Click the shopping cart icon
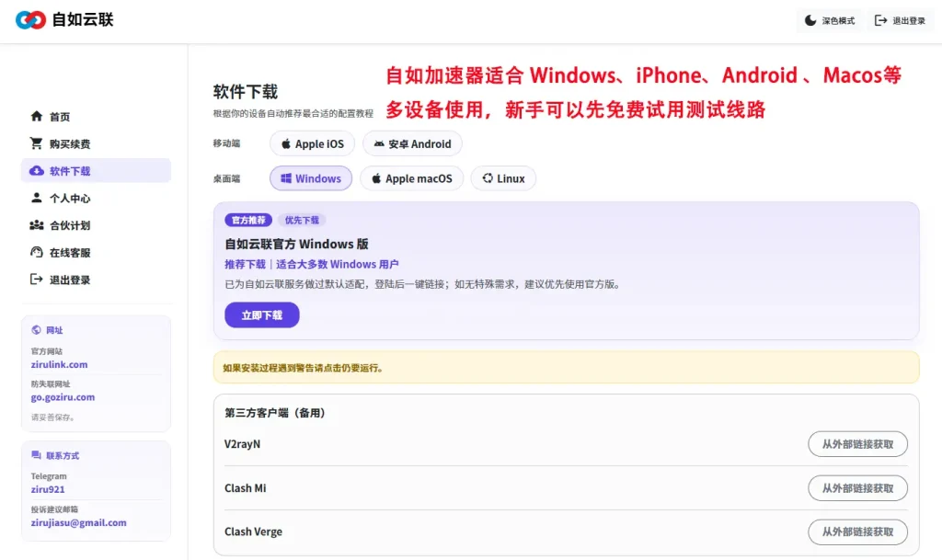The image size is (942, 560). click(x=37, y=143)
